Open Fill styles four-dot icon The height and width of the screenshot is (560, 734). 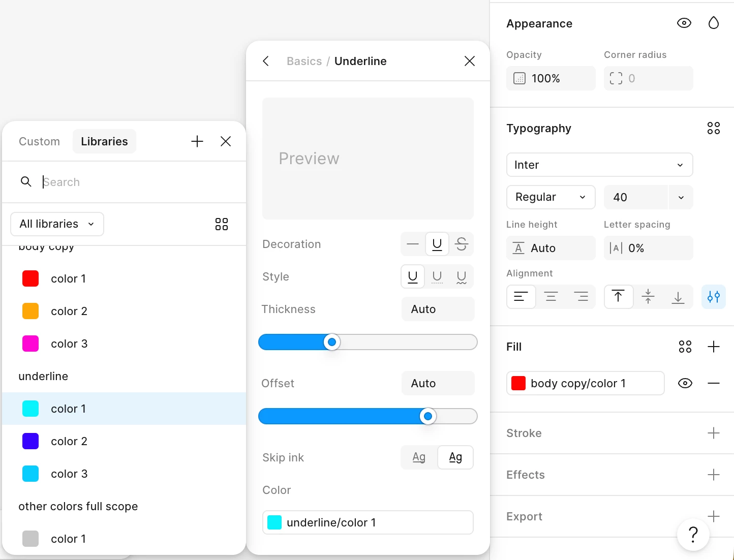coord(685,347)
